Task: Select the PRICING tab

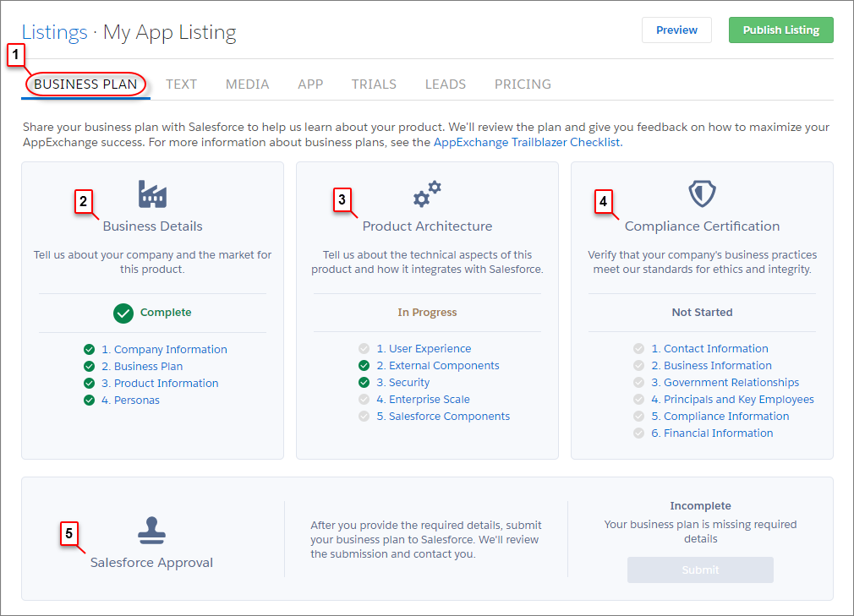Action: (523, 84)
